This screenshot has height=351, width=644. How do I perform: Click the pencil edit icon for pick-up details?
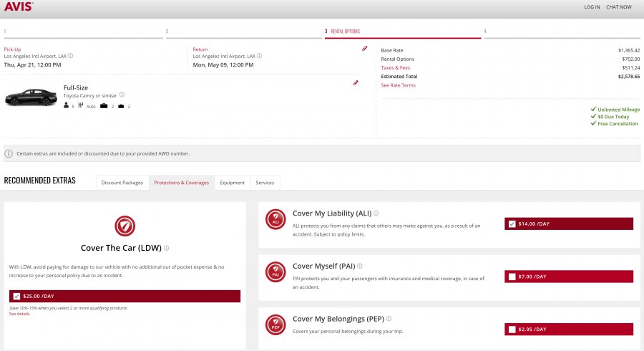364,49
